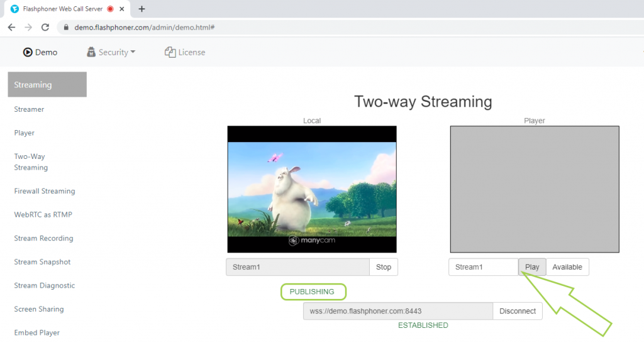
Task: Open the Stream Snapshot sidebar item
Action: tap(42, 262)
